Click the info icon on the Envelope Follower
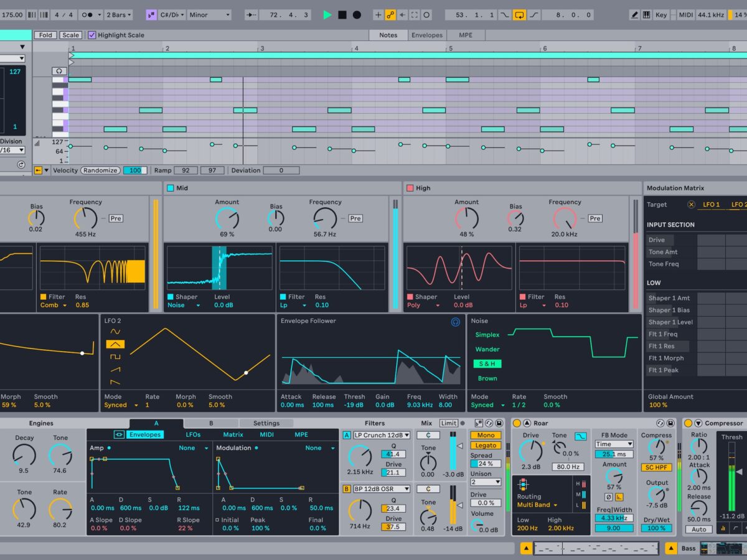The image size is (747, 560). [x=456, y=322]
